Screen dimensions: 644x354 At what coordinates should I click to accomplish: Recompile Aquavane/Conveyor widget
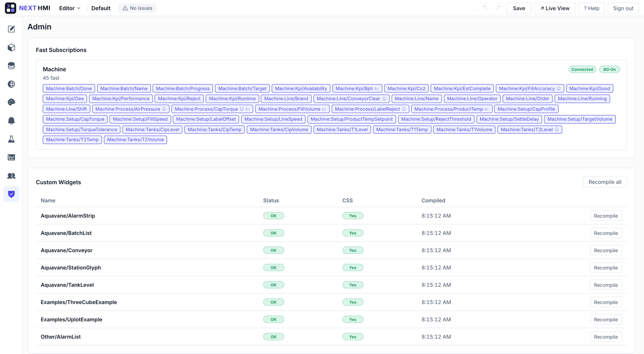pos(606,251)
